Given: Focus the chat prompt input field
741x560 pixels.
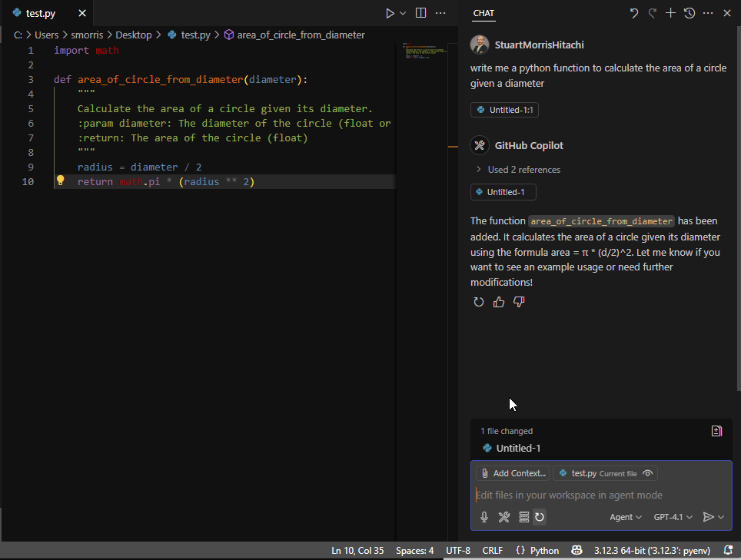Looking at the screenshot, I should click(601, 495).
